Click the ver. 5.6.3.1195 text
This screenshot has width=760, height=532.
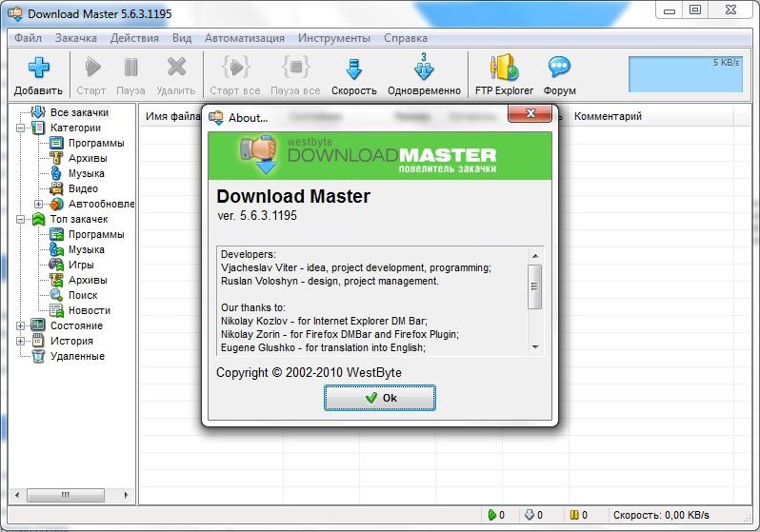[257, 215]
